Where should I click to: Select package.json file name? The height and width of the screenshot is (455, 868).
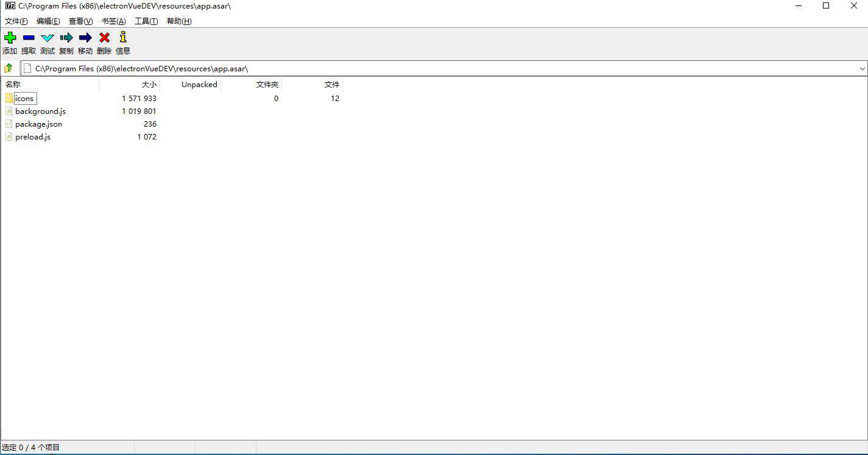pos(38,124)
